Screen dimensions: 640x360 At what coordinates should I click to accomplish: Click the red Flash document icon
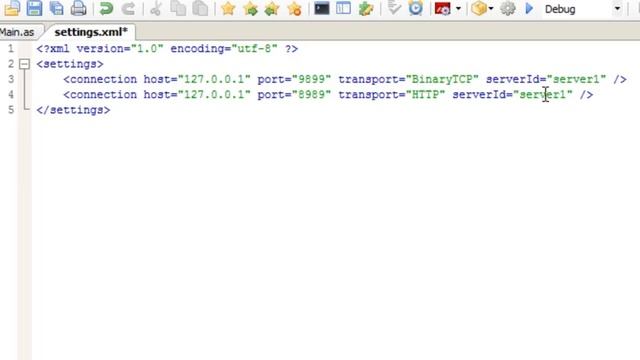pyautogui.click(x=442, y=9)
